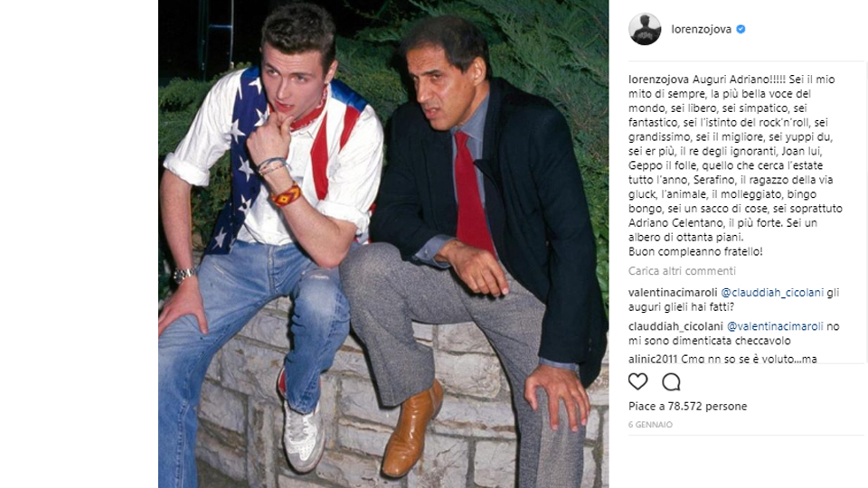
Task: Click the photo of two men
Action: click(x=383, y=244)
